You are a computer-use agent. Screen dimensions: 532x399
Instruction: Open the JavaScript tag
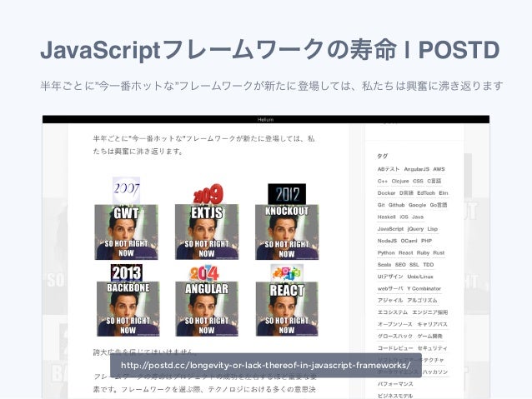point(390,229)
